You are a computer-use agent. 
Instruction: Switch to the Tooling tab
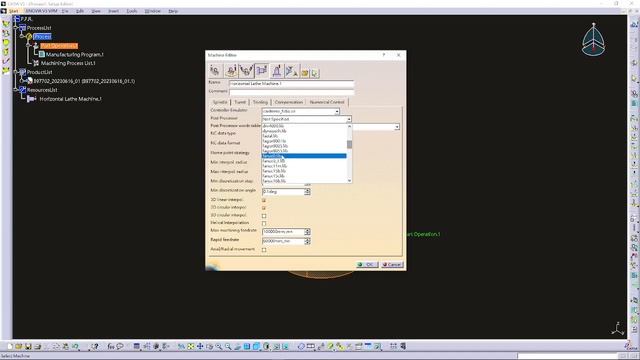point(260,102)
